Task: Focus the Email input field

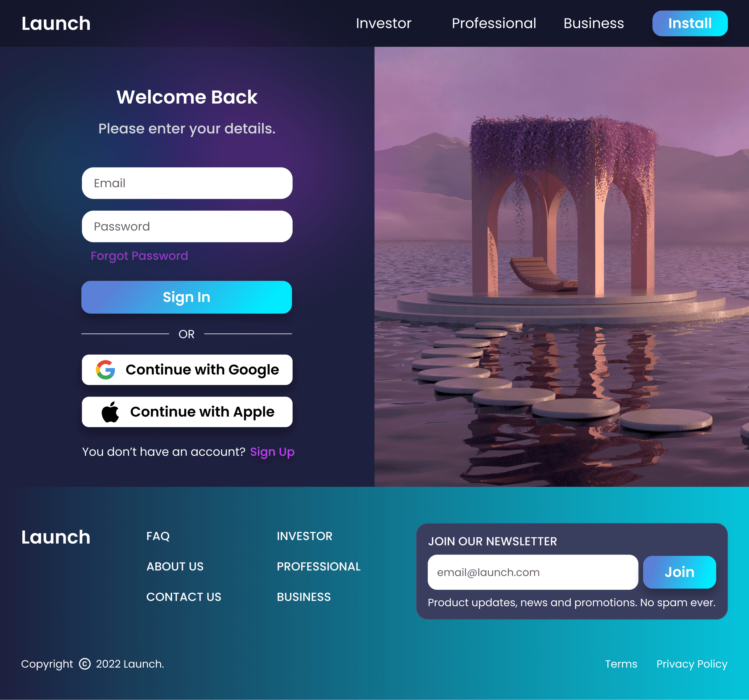Action: pyautogui.click(x=187, y=183)
